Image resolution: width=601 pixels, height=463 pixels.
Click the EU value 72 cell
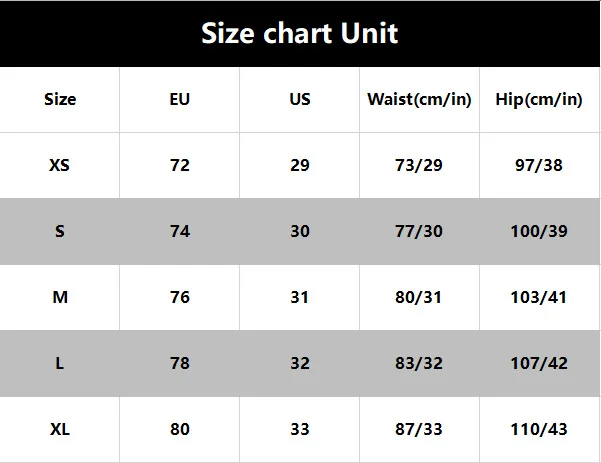point(180,165)
